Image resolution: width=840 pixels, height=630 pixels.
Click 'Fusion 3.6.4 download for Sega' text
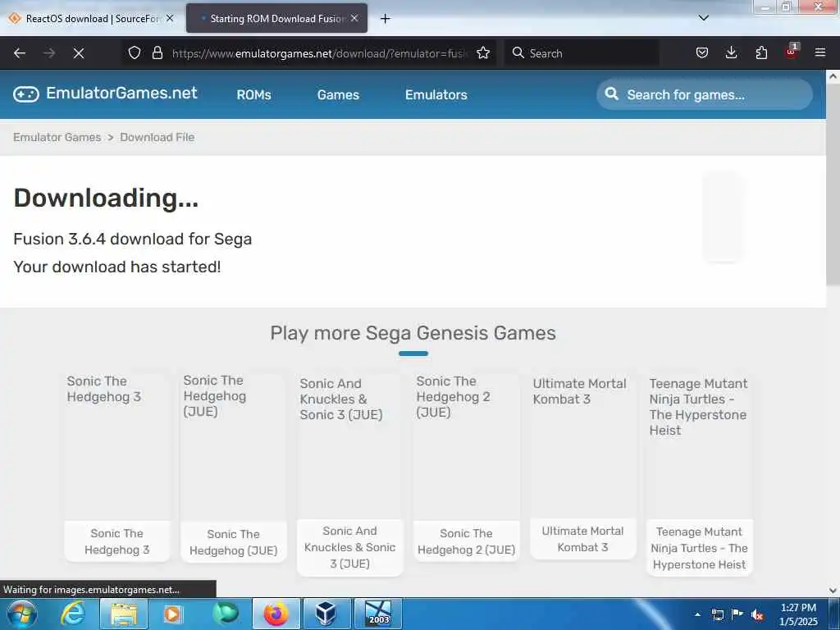click(132, 239)
